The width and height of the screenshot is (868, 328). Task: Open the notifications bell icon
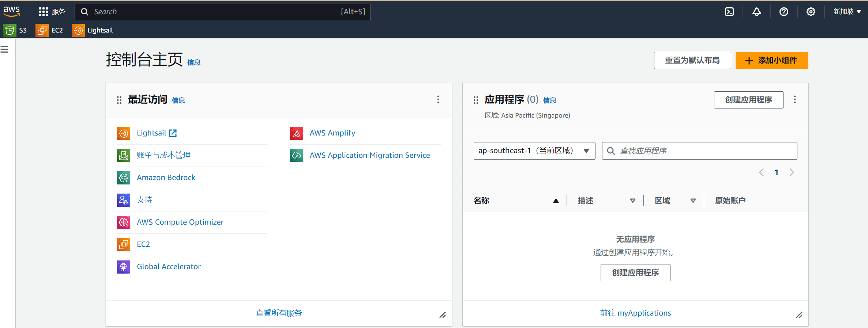756,12
